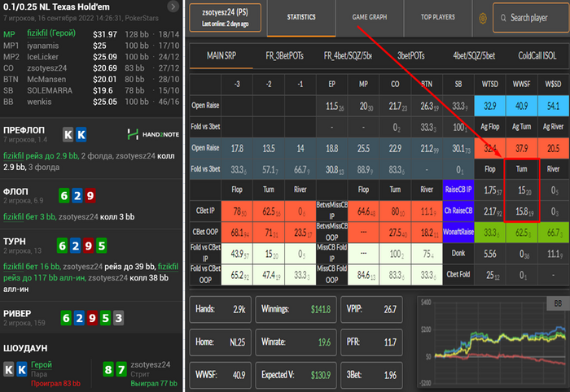The width and height of the screenshot is (570, 392).
Task: Click the McMansen player row
Action: coord(91,79)
